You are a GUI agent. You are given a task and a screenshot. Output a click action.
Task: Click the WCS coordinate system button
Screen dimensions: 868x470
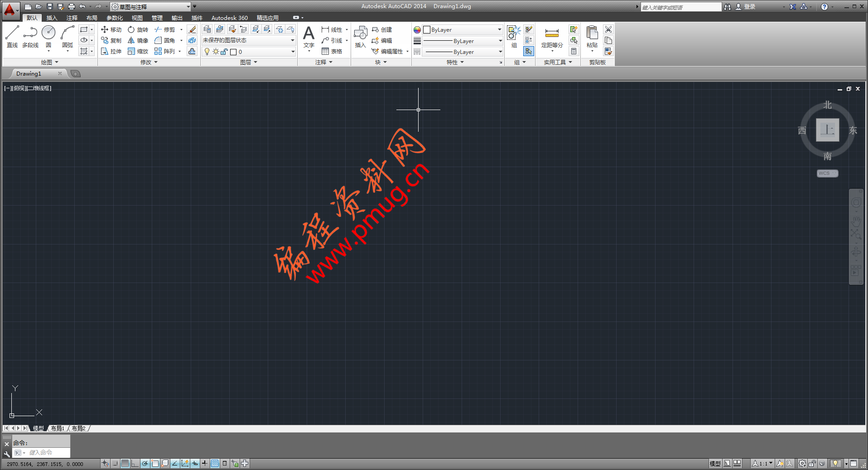pos(827,173)
